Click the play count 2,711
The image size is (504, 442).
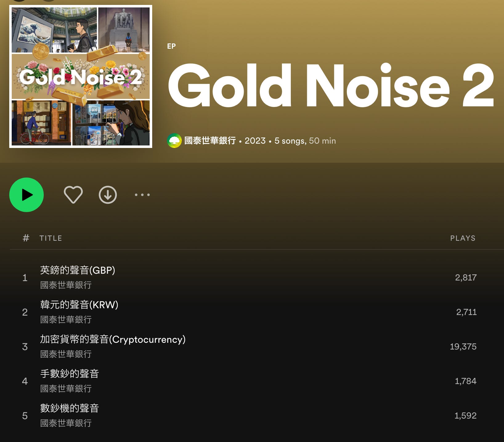[466, 312]
